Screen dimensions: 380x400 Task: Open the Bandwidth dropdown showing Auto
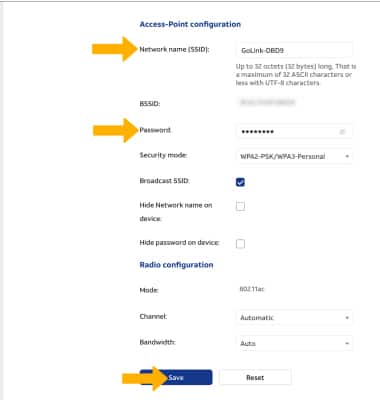[294, 343]
